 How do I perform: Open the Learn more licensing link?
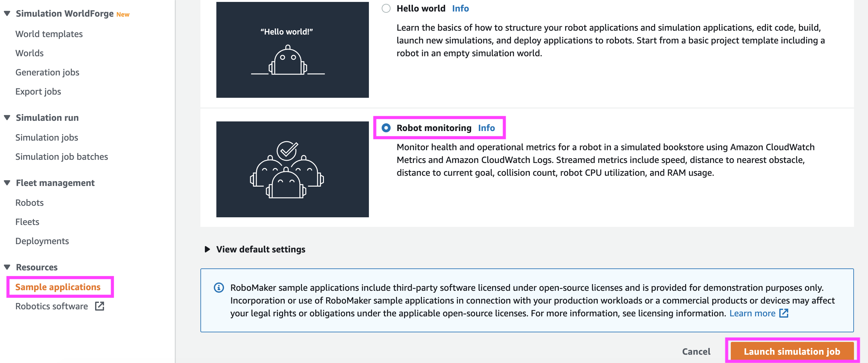[752, 313]
